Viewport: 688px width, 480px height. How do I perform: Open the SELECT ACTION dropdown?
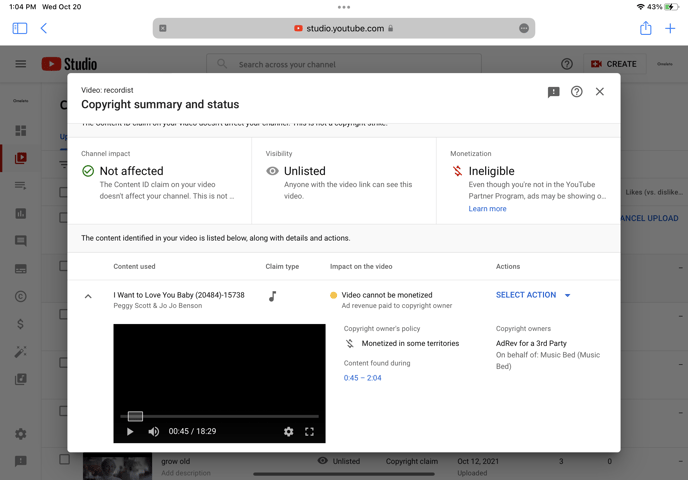coord(533,295)
